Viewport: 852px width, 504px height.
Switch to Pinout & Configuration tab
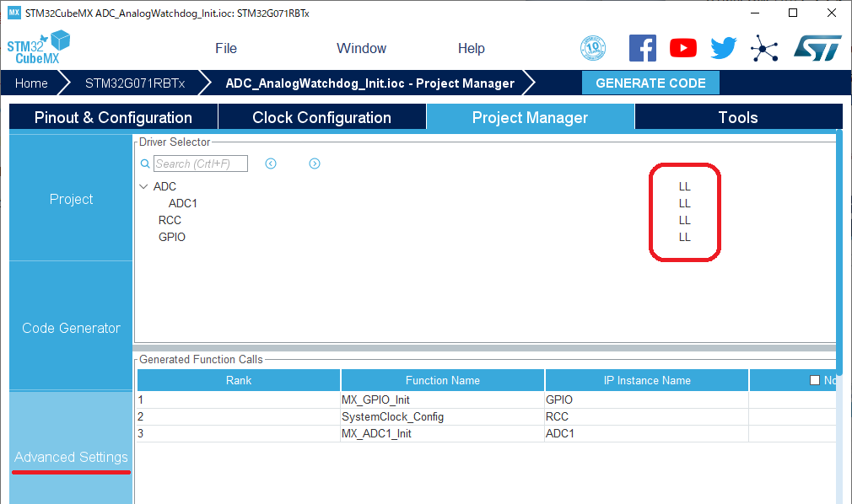tap(114, 117)
